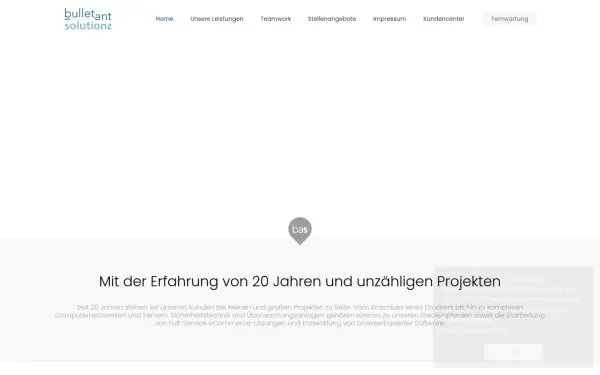The width and height of the screenshot is (600, 375).
Task: Click the faded checkmark button in the popup
Action: coord(513,352)
